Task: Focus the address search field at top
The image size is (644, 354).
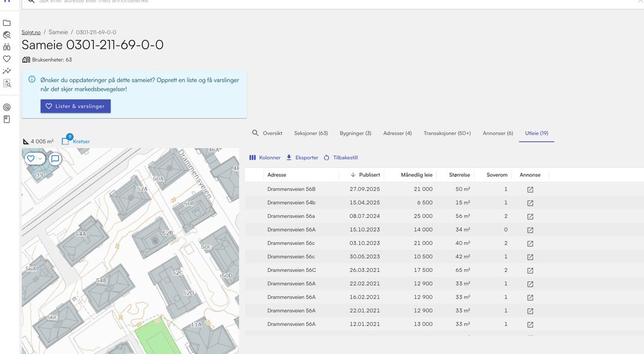Action: [333, 2]
